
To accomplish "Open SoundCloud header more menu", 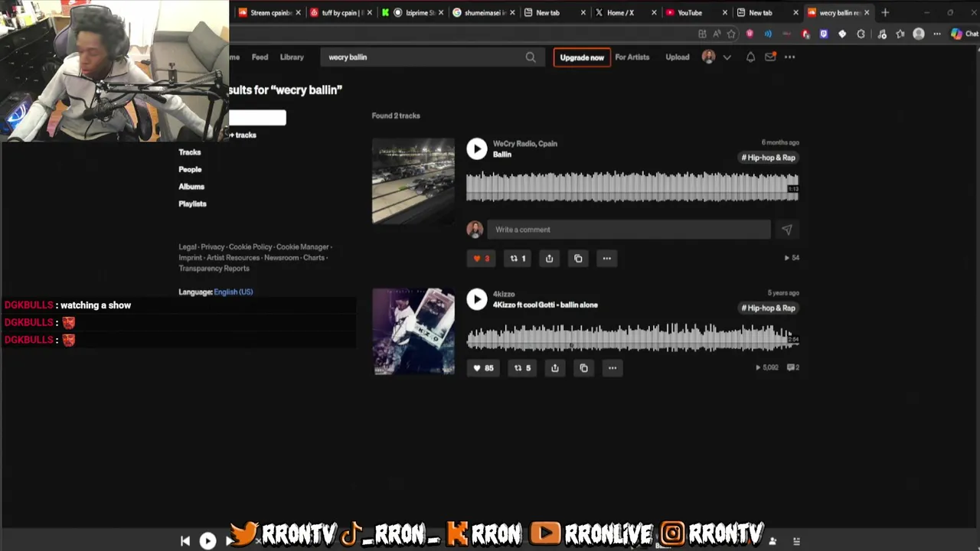I will point(789,57).
